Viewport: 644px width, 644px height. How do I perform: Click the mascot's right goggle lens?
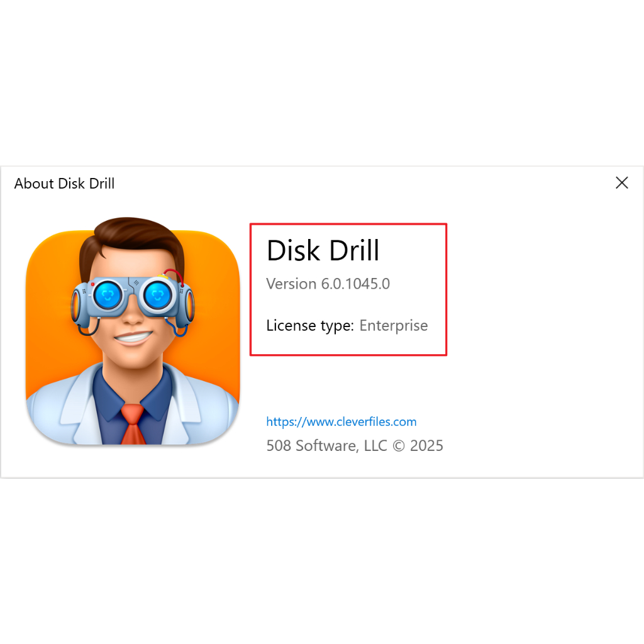pyautogui.click(x=157, y=296)
